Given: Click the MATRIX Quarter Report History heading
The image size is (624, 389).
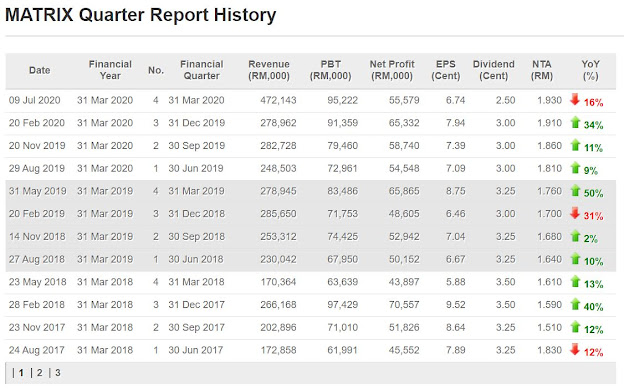Looking at the screenshot, I should (140, 15).
